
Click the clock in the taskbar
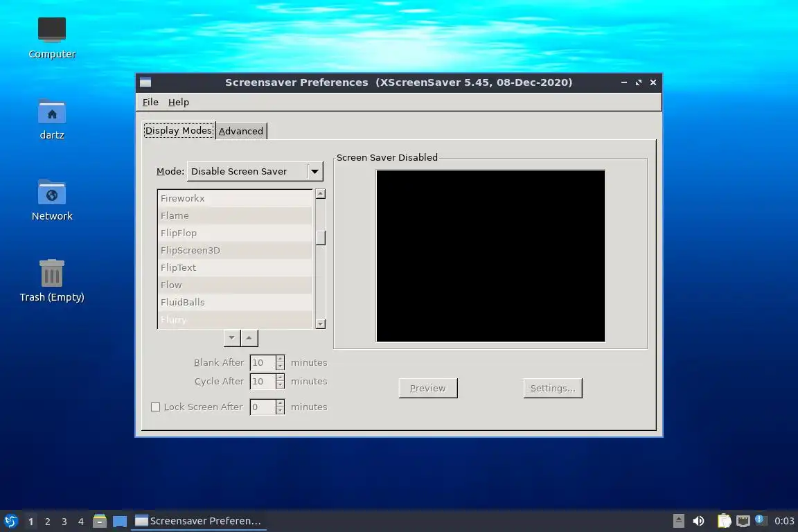tap(783, 521)
